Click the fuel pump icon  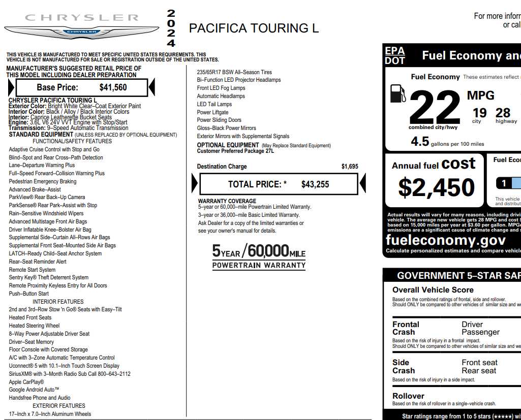398,94
